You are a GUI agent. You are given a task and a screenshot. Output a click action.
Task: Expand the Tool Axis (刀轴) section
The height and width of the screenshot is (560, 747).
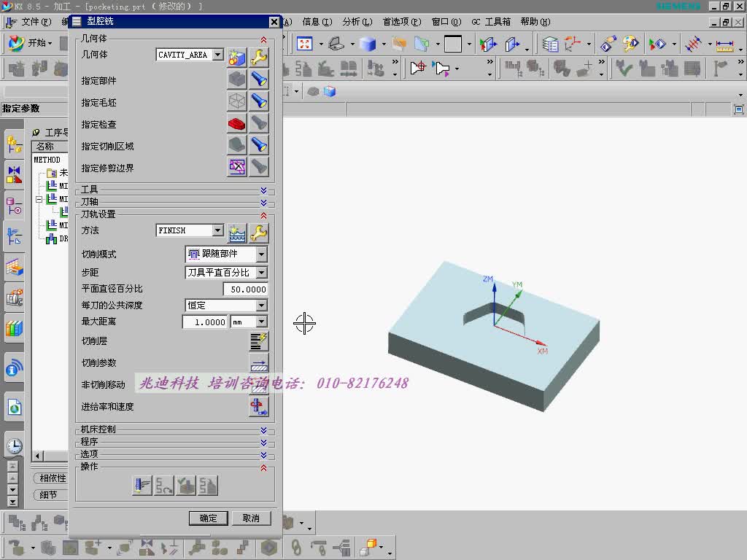(x=263, y=203)
